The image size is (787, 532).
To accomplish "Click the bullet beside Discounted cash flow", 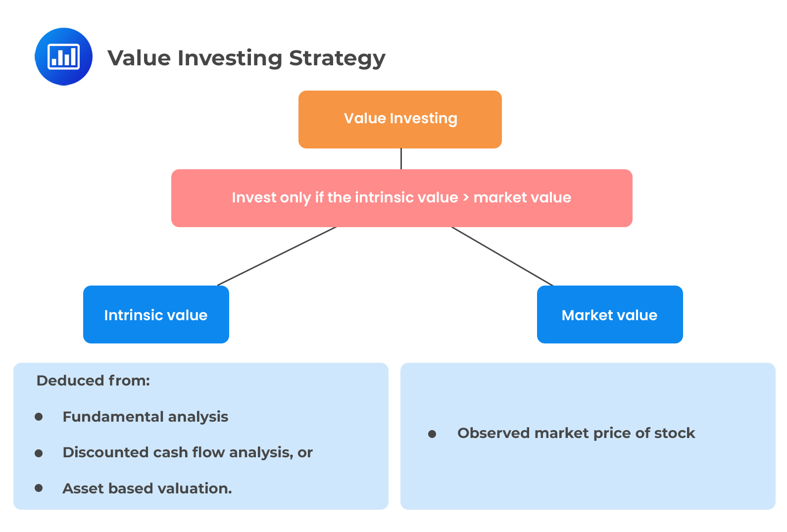I will 39,453.
